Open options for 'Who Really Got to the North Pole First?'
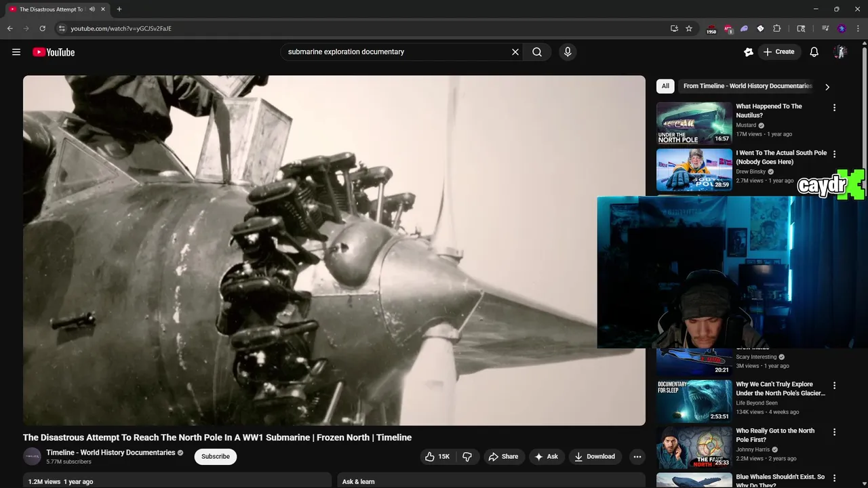 coord(834,432)
